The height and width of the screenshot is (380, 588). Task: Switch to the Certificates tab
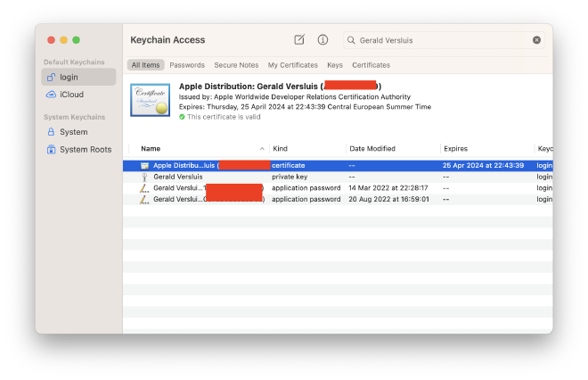coord(371,65)
